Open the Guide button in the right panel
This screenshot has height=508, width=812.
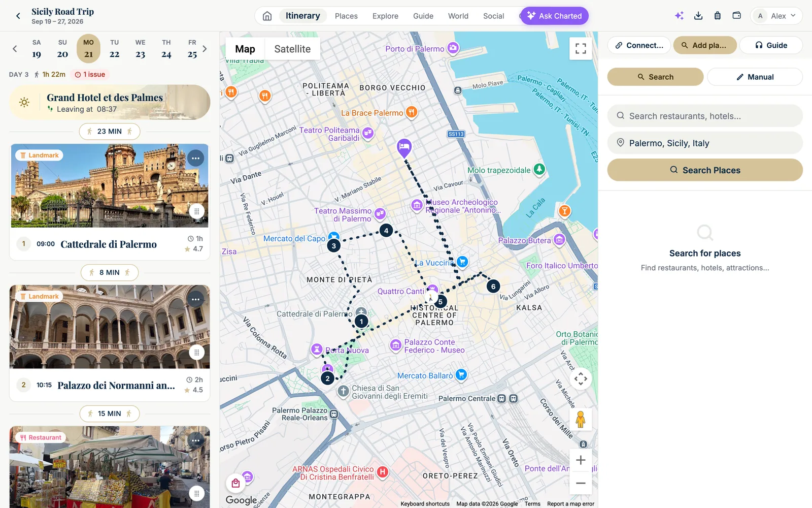(x=771, y=45)
